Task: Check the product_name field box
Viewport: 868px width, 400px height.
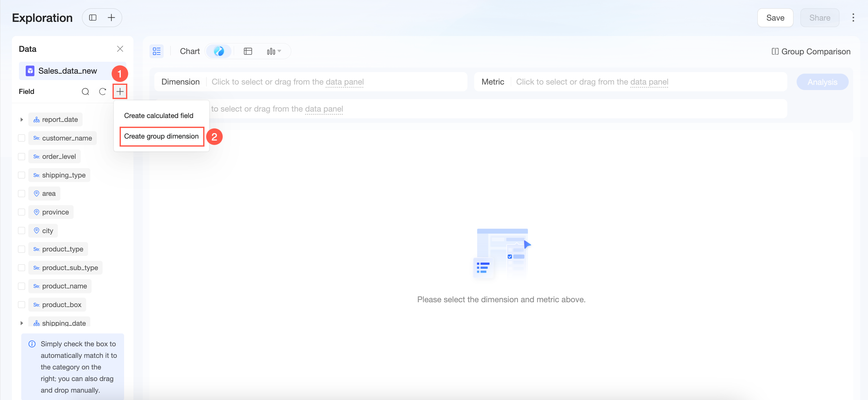Action: tap(22, 286)
